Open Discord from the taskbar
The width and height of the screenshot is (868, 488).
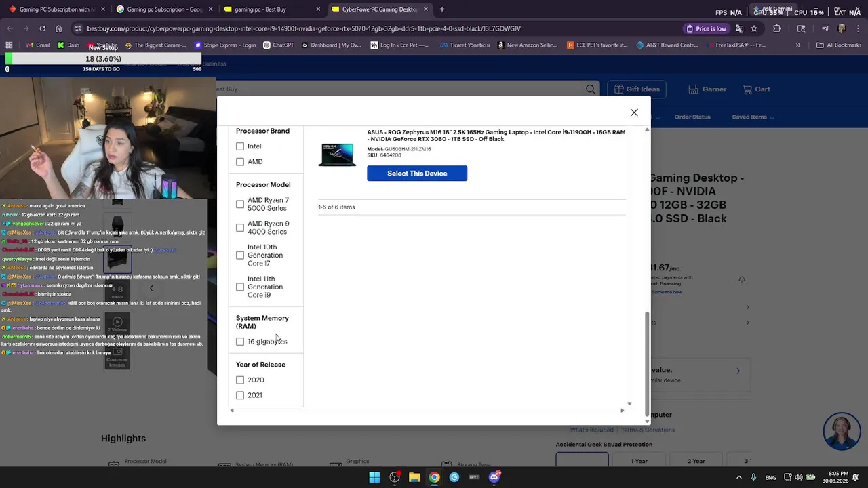tap(494, 477)
